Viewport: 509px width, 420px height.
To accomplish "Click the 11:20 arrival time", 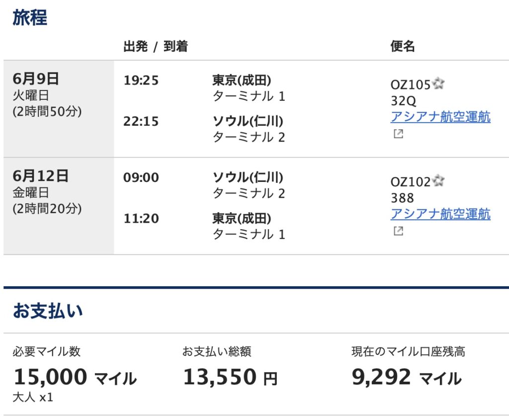I will (141, 218).
